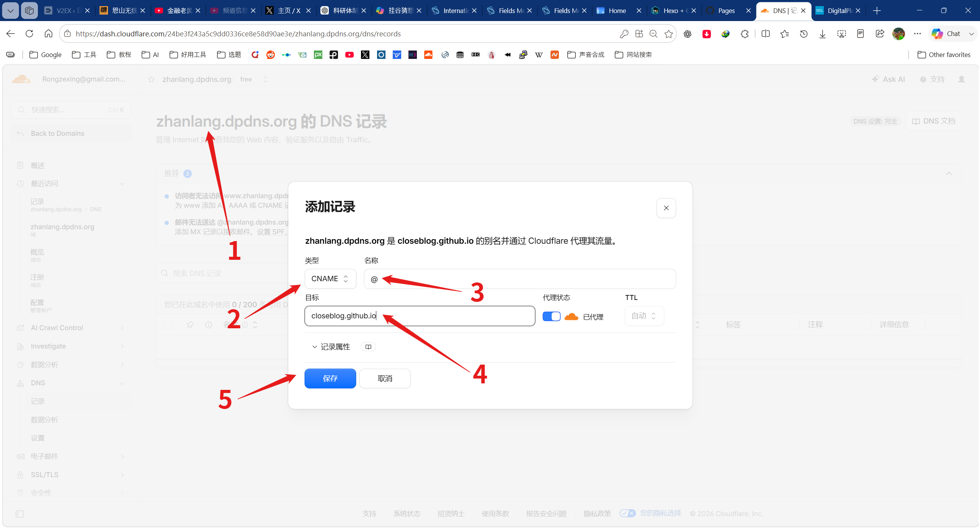The image size is (980, 528).
Task: Refresh the current page
Action: click(29, 34)
